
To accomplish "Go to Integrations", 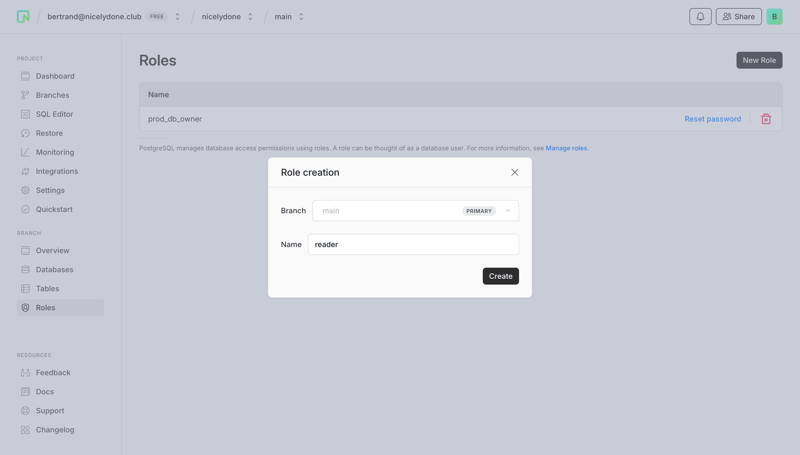I will 57,171.
